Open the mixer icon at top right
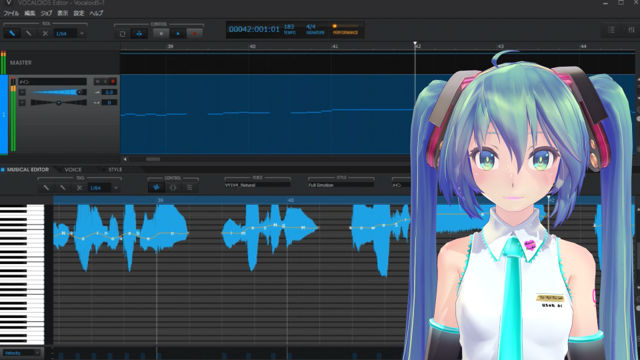 point(631,30)
